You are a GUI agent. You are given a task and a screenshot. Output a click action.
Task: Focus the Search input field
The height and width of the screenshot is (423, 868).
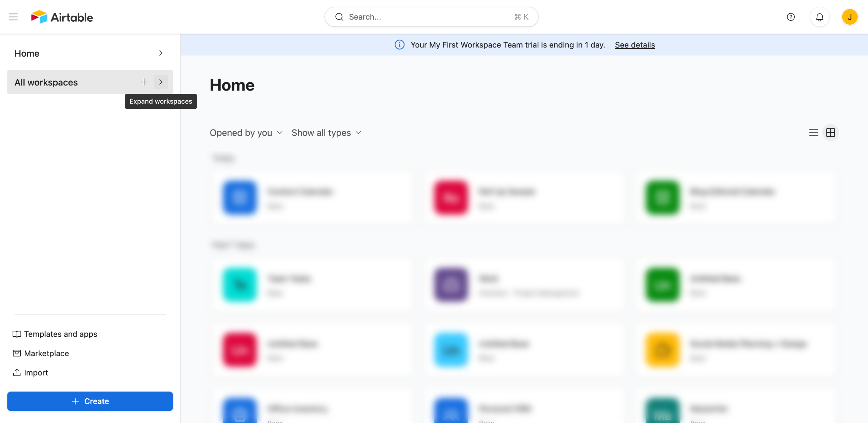[x=431, y=17]
